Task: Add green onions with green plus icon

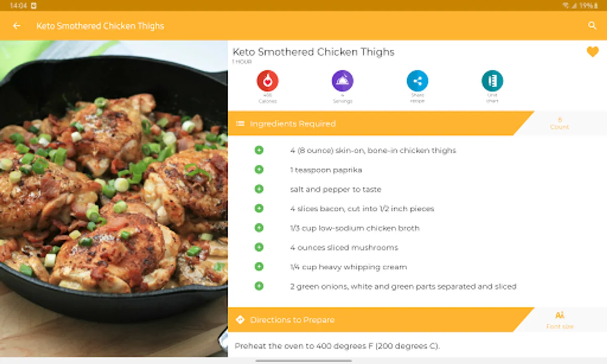Action: tap(259, 286)
